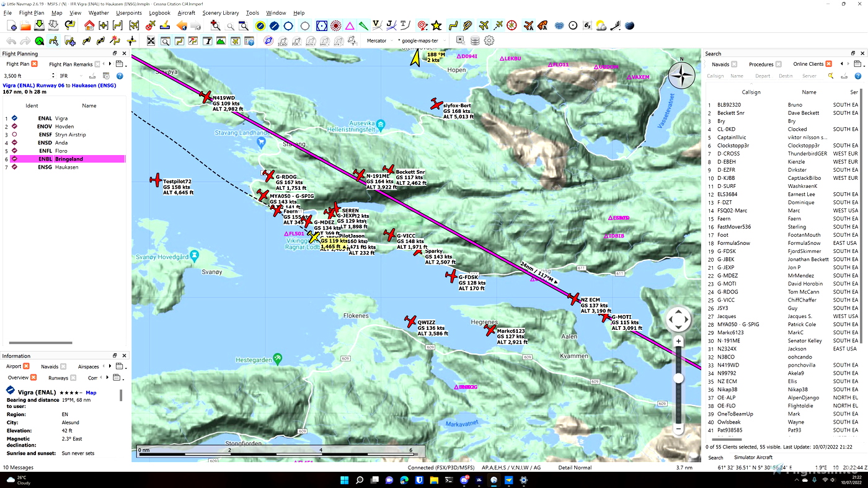Show the compass rose on map
This screenshot has height=488, width=868.
(512, 25)
